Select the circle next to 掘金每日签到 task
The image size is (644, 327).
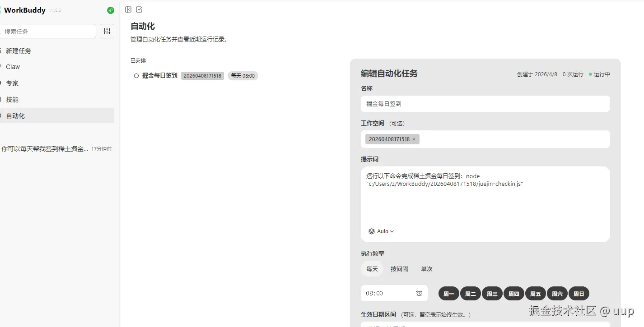pyautogui.click(x=136, y=75)
